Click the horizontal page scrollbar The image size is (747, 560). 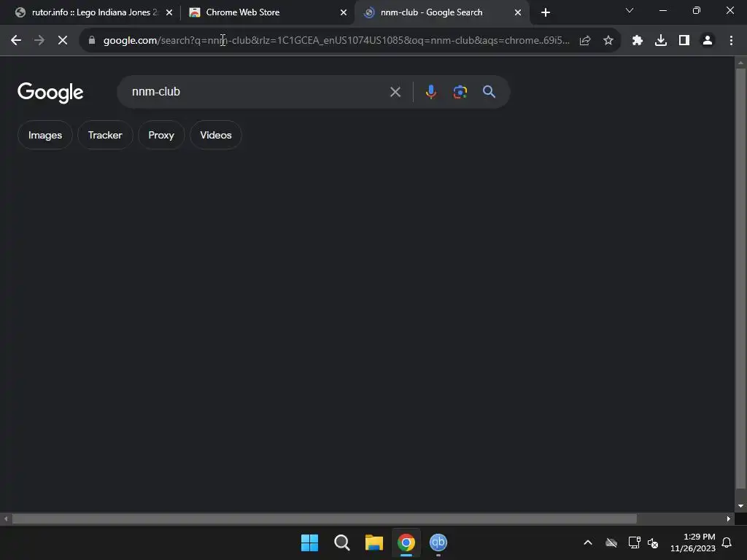tap(324, 518)
